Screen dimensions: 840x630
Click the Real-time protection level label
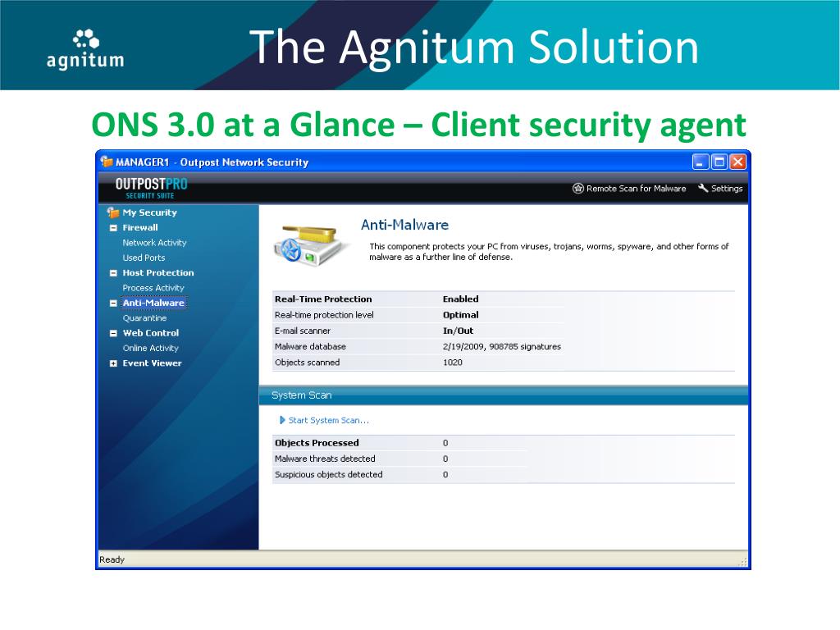pos(324,314)
